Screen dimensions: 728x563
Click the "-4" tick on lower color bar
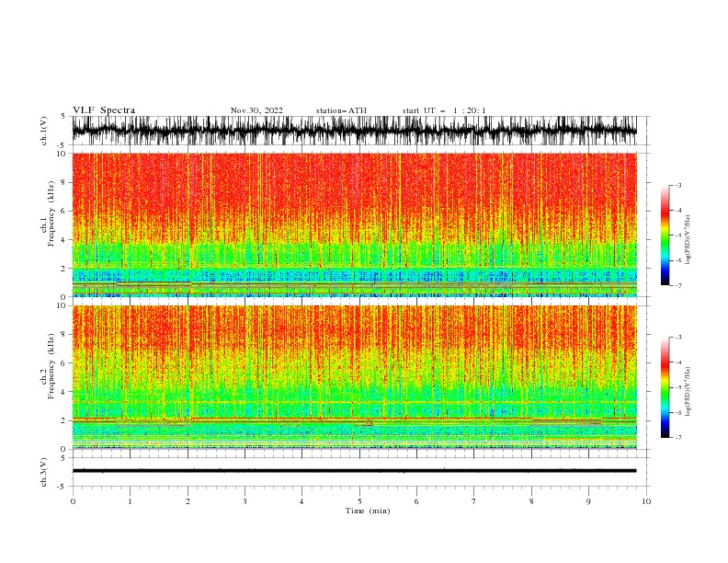(x=678, y=362)
